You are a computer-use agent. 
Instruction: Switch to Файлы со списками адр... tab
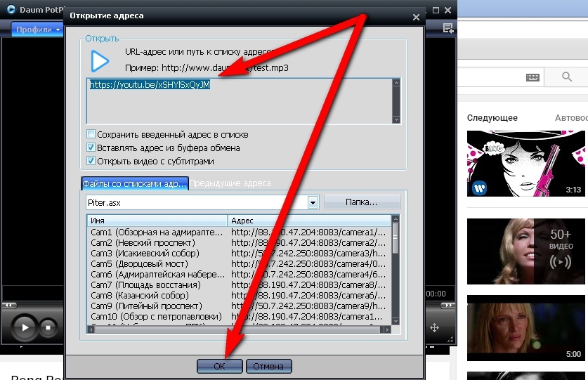(x=135, y=183)
